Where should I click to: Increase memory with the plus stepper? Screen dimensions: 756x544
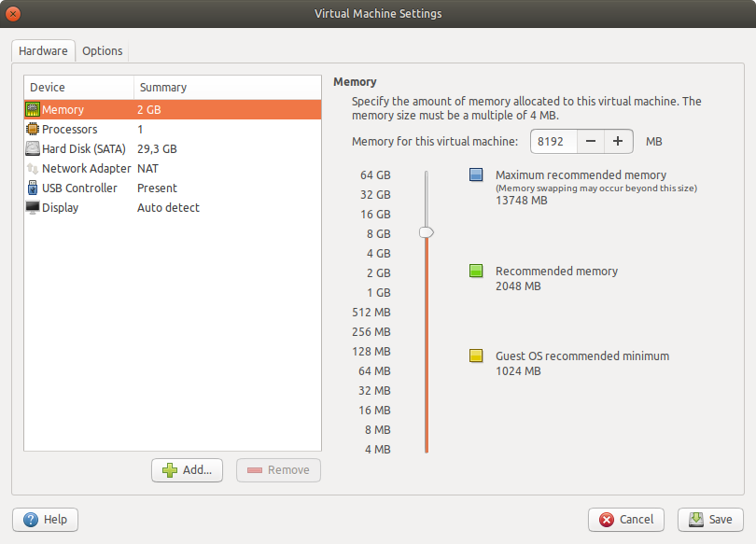[618, 141]
